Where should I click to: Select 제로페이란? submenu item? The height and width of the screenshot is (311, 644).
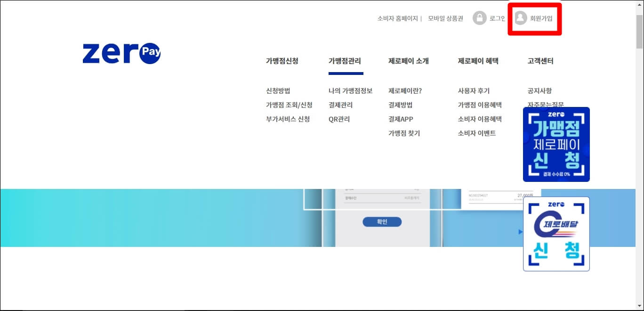tap(405, 91)
